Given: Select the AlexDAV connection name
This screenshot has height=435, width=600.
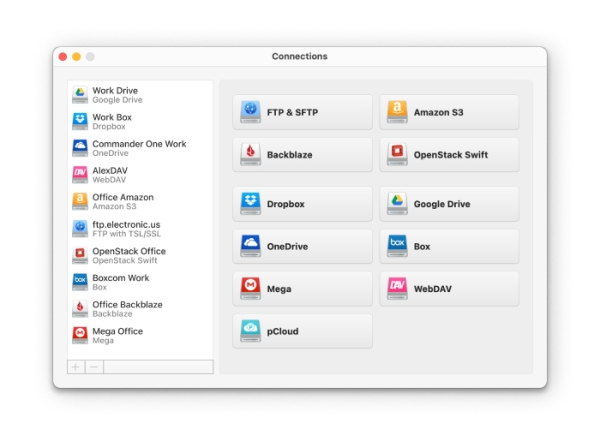Looking at the screenshot, I should coord(110,171).
